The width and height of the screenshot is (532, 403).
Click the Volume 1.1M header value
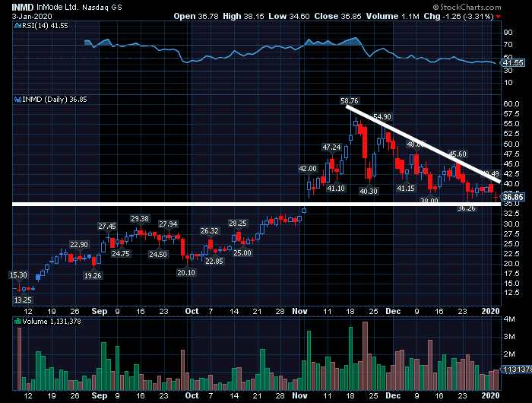(x=393, y=16)
